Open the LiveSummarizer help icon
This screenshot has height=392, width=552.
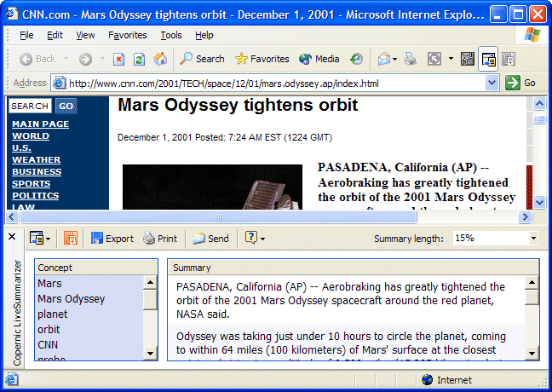(x=250, y=238)
